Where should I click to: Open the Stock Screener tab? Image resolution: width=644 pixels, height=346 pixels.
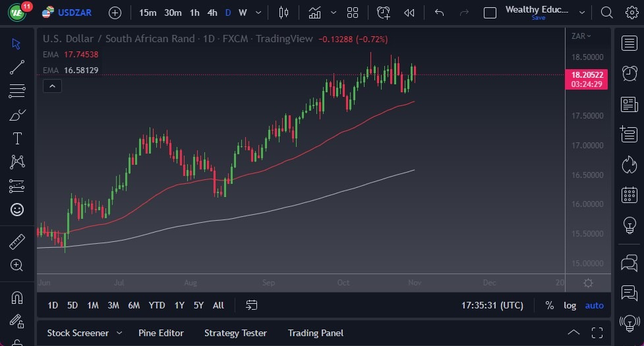point(78,333)
